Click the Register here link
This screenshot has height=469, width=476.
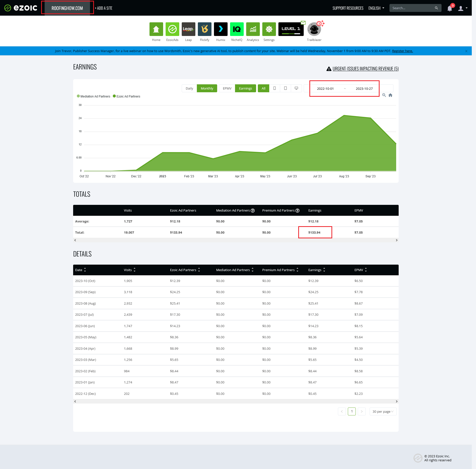point(402,51)
